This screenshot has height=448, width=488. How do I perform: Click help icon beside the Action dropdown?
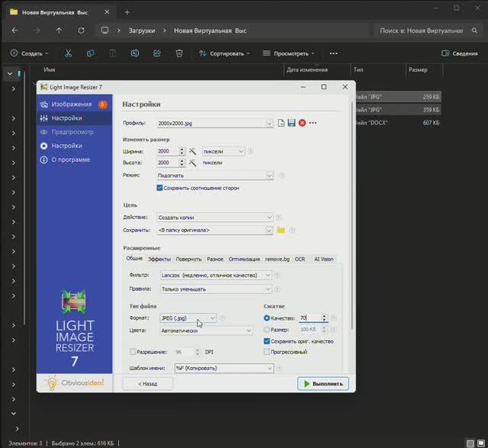[x=278, y=218]
